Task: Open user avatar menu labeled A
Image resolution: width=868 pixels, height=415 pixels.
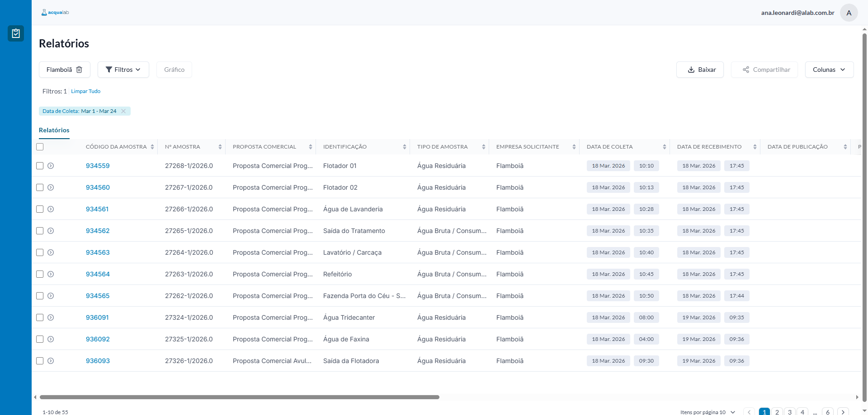Action: click(849, 13)
